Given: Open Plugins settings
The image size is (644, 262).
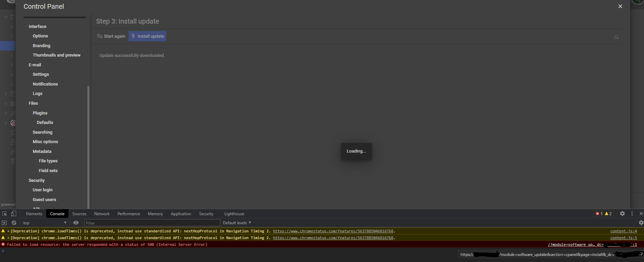Looking at the screenshot, I should tap(40, 113).
